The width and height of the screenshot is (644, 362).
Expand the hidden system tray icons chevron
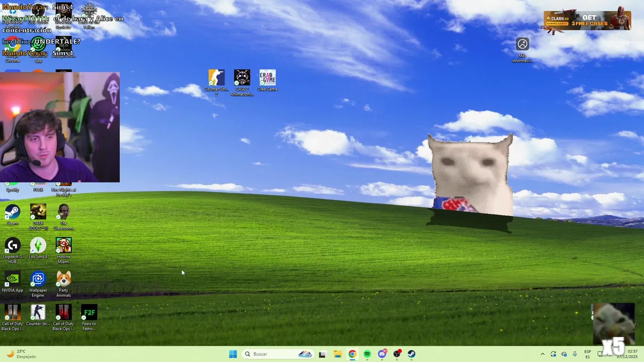(542, 354)
